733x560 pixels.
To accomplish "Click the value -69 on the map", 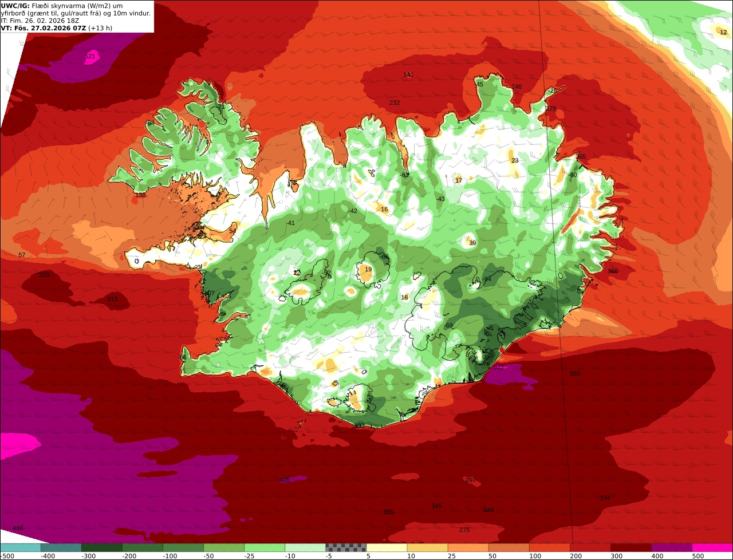I will pyautogui.click(x=448, y=325).
